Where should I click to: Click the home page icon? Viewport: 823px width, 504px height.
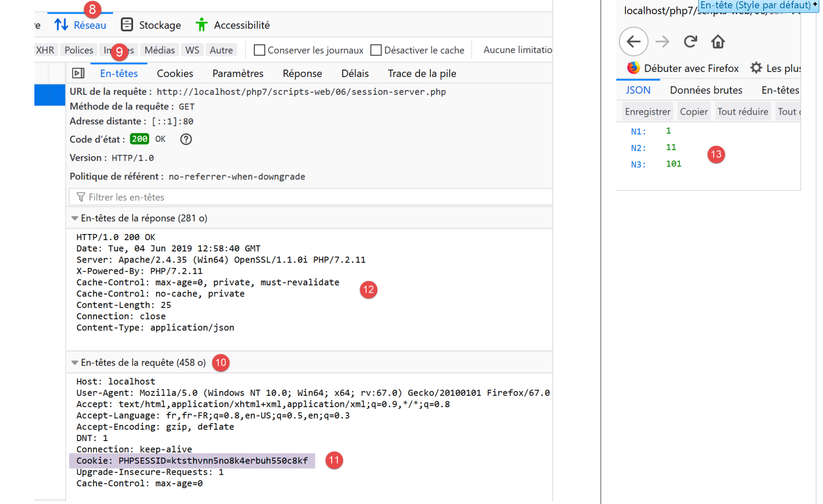tap(718, 42)
